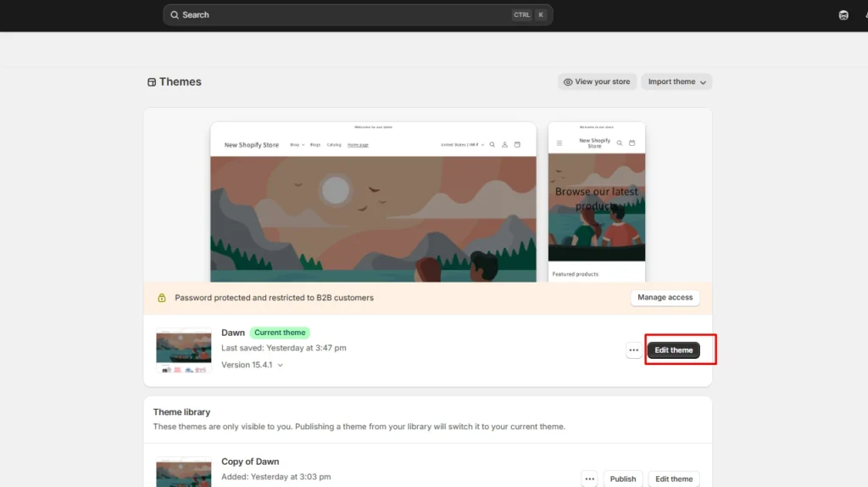Click the Dawn theme thumbnail
The image size is (868, 487).
coord(184,350)
